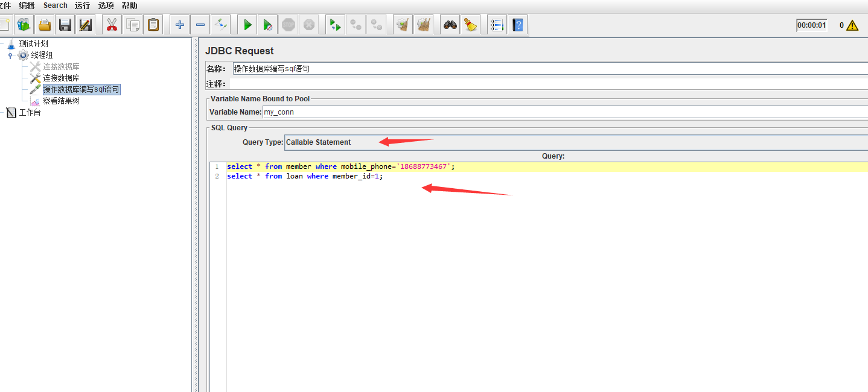The image size is (868, 392).
Task: Click the blue plus Expand all icon
Action: (x=179, y=25)
